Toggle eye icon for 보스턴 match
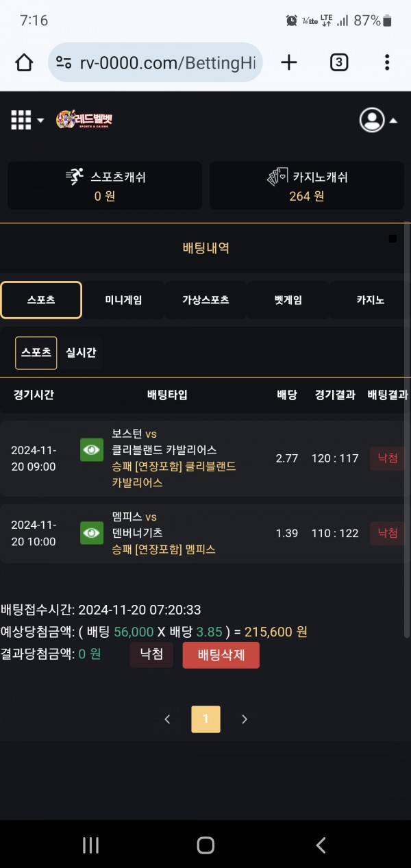The width and height of the screenshot is (411, 868). tap(92, 450)
